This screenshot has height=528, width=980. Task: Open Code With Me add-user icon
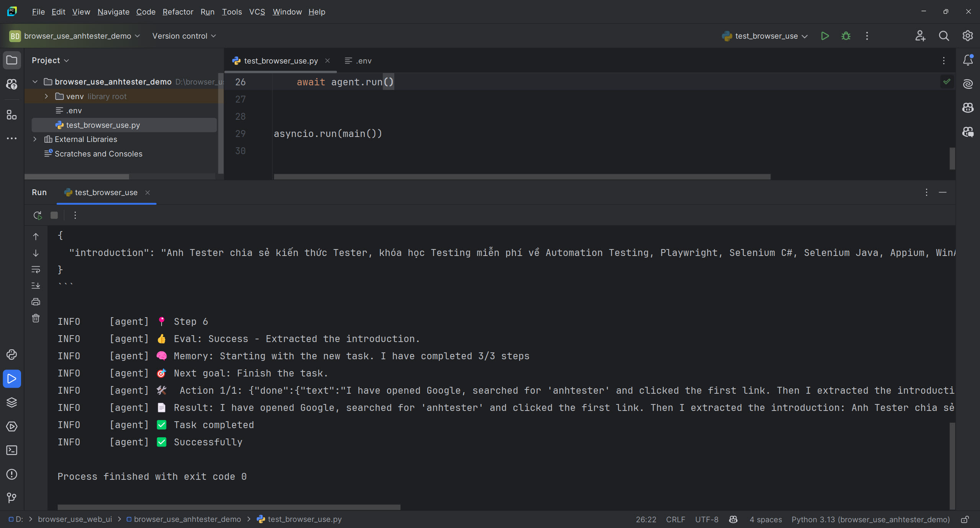click(920, 36)
